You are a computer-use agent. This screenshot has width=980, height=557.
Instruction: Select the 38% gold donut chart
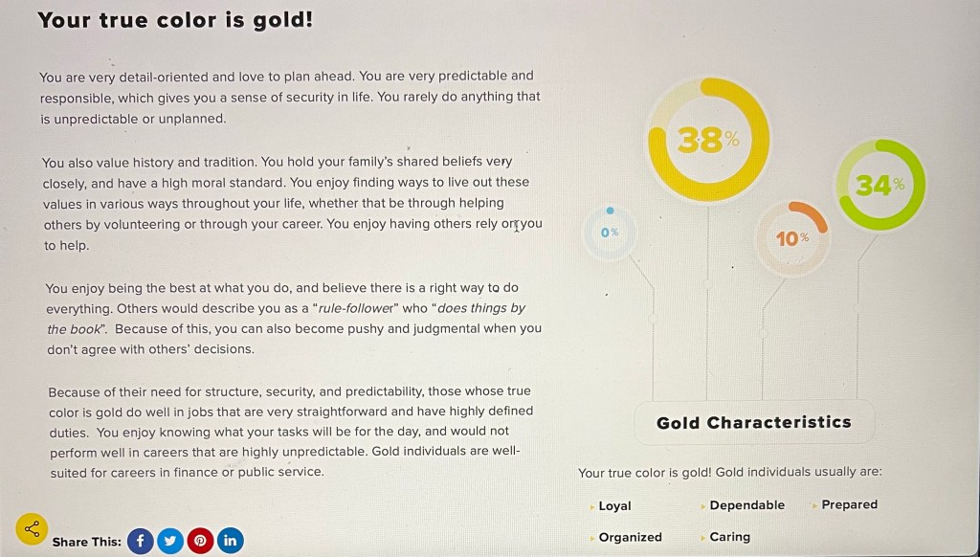708,140
